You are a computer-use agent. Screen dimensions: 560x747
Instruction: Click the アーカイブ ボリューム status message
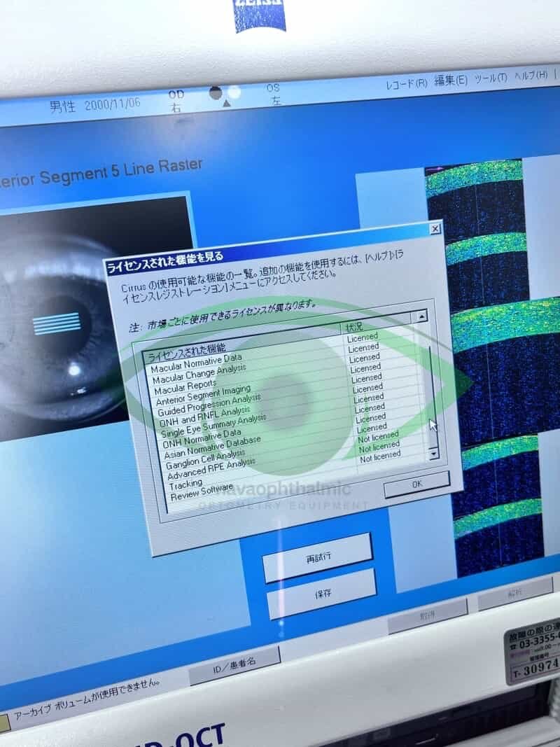(x=86, y=701)
